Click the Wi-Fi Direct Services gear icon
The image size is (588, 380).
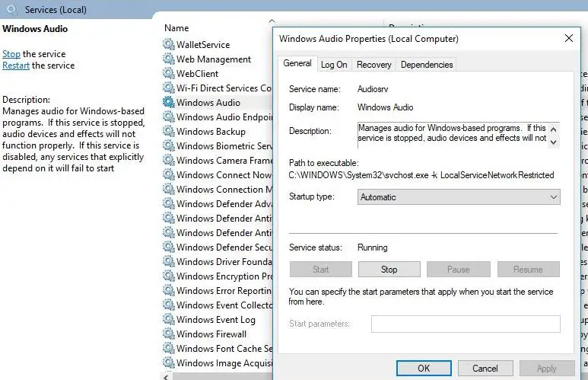(x=169, y=88)
